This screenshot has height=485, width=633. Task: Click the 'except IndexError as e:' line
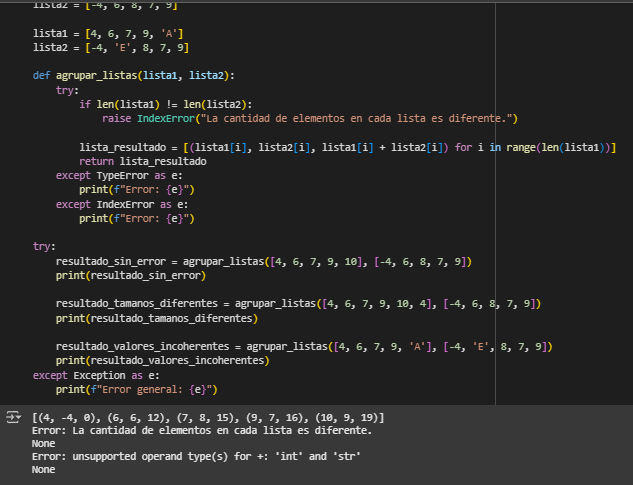pos(122,204)
